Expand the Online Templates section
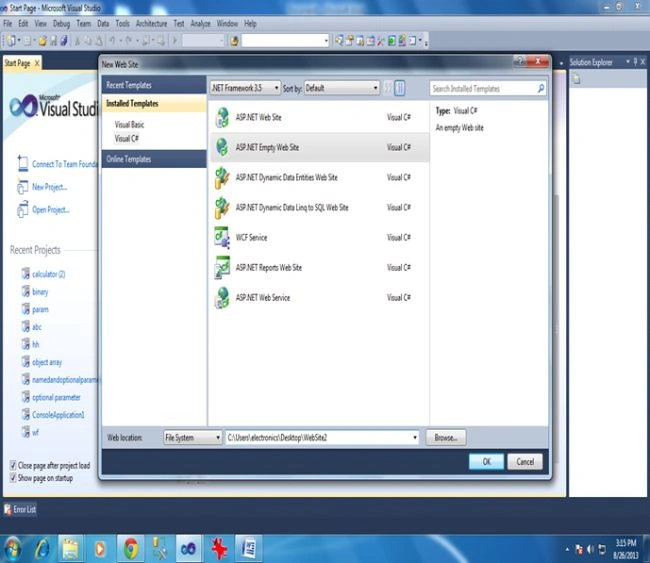The image size is (650, 563). [154, 159]
